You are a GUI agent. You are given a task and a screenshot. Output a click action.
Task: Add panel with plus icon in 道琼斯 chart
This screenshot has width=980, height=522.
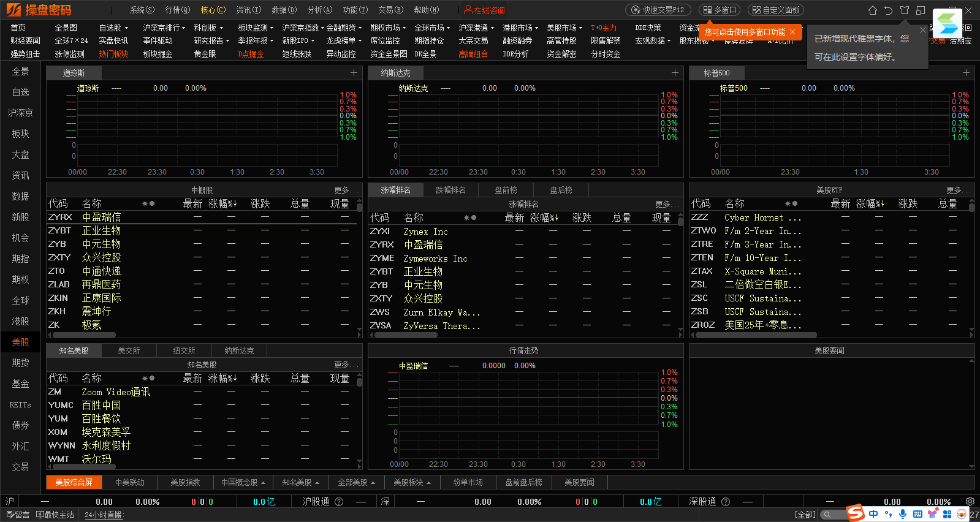click(354, 73)
